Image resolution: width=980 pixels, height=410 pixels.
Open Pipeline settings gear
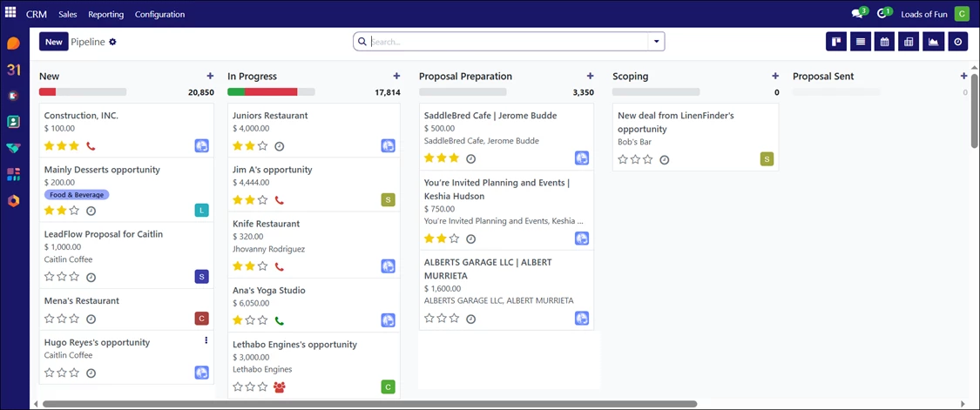112,42
